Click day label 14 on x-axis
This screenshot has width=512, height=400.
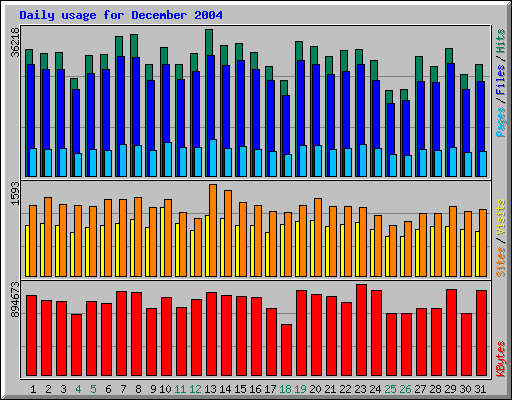[225, 389]
